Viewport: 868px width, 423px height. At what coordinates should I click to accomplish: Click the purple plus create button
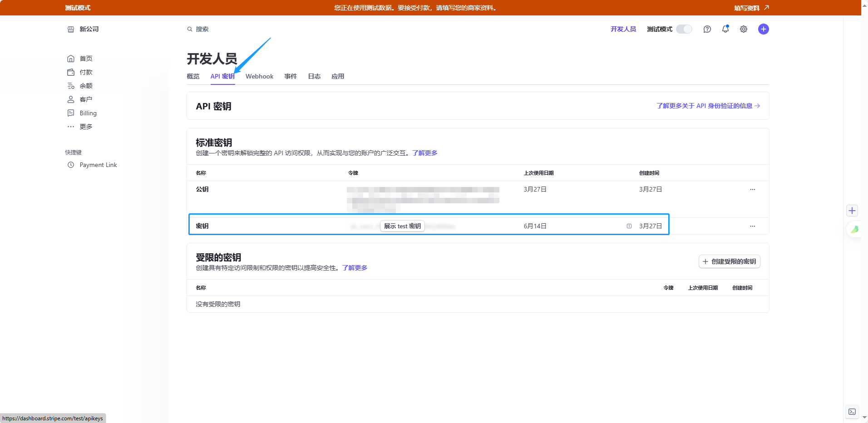[x=764, y=29]
